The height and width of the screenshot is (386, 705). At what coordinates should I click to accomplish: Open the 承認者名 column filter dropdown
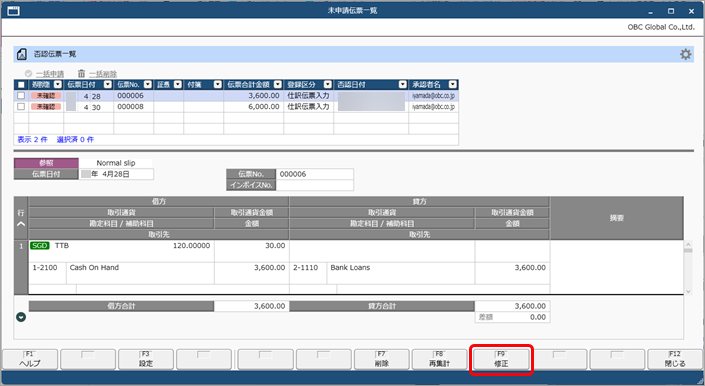[x=452, y=84]
